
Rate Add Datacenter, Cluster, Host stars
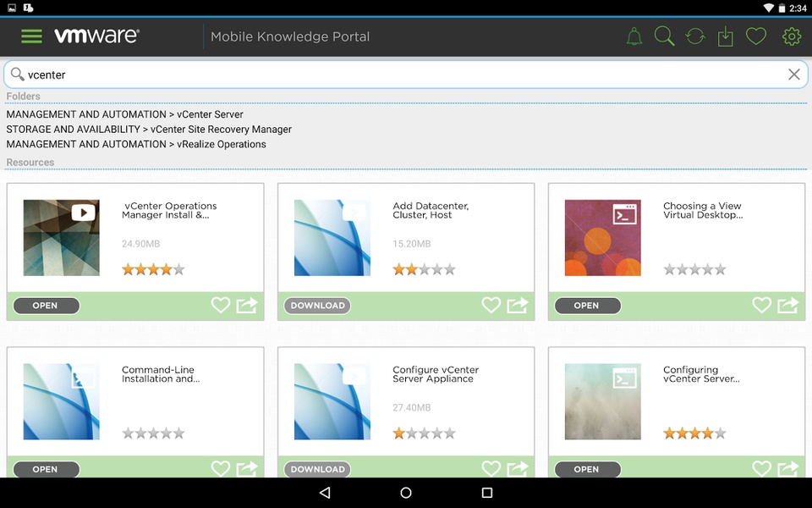coord(424,269)
